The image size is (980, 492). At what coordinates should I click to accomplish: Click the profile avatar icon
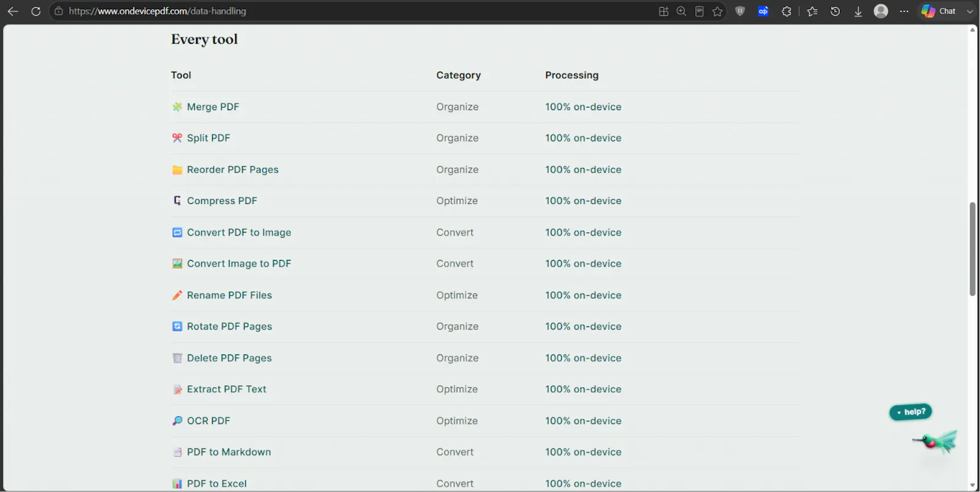[881, 11]
